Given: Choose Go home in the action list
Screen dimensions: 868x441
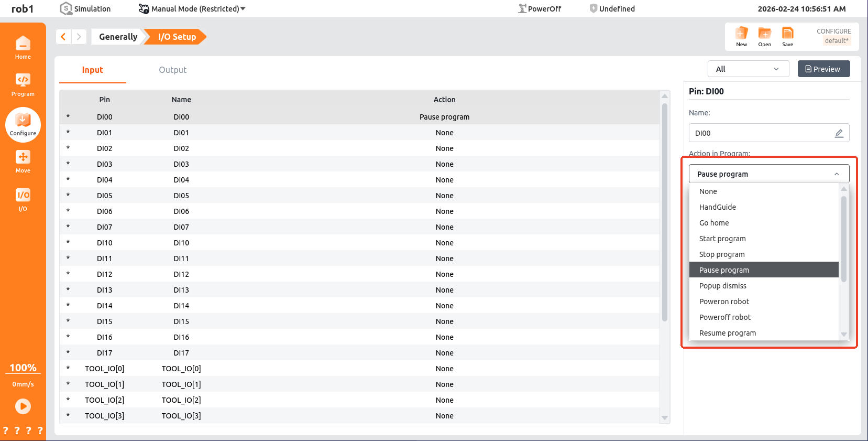Looking at the screenshot, I should (713, 223).
